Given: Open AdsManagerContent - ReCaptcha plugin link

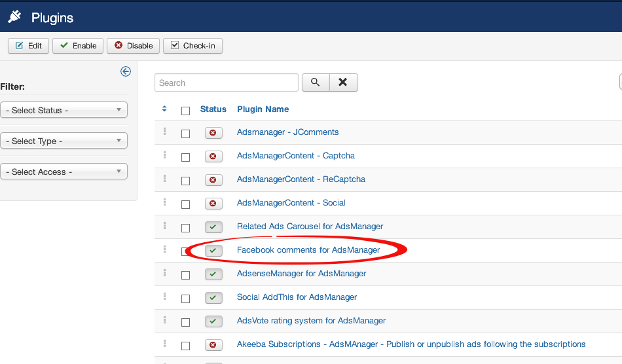Looking at the screenshot, I should pos(301,179).
